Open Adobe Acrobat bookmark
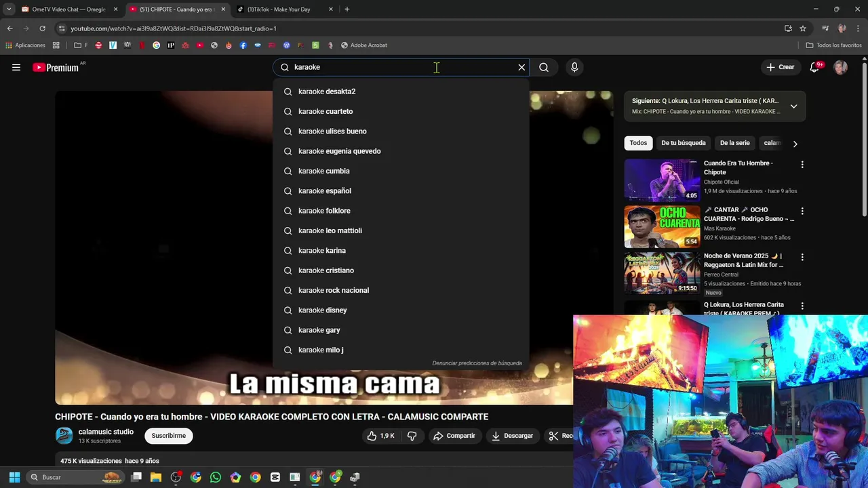This screenshot has width=868, height=488. click(363, 45)
